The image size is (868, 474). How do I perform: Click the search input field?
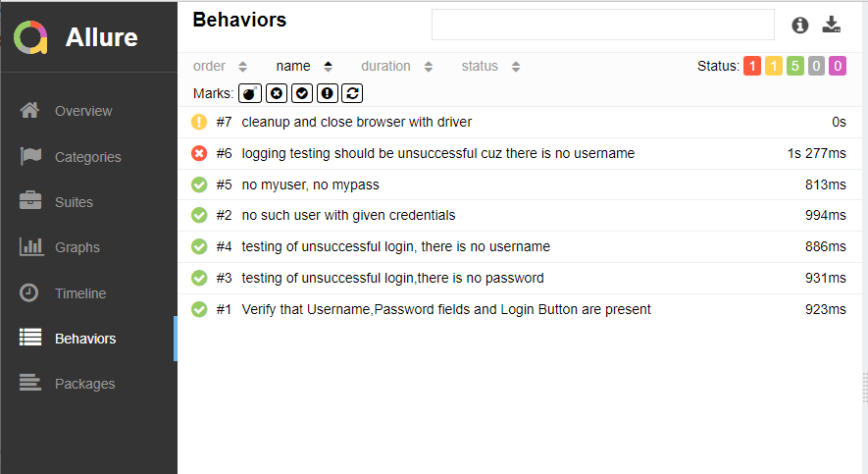602,26
